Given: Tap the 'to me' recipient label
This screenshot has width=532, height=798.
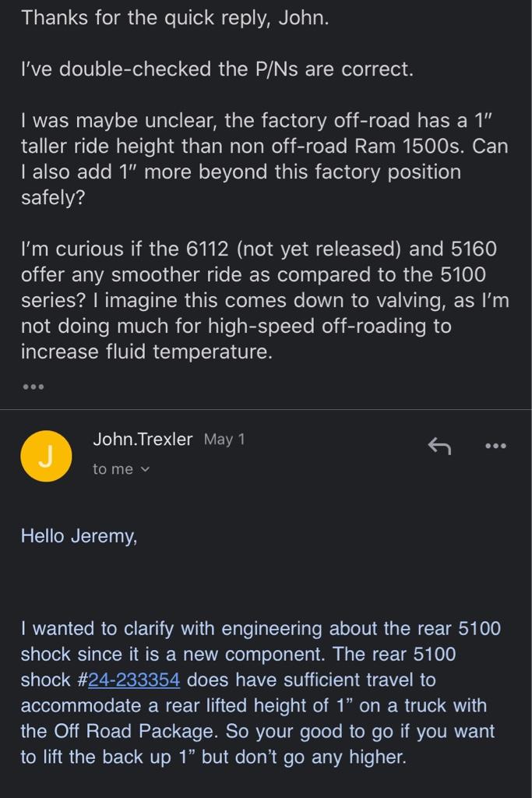Looking at the screenshot, I should 112,469.
